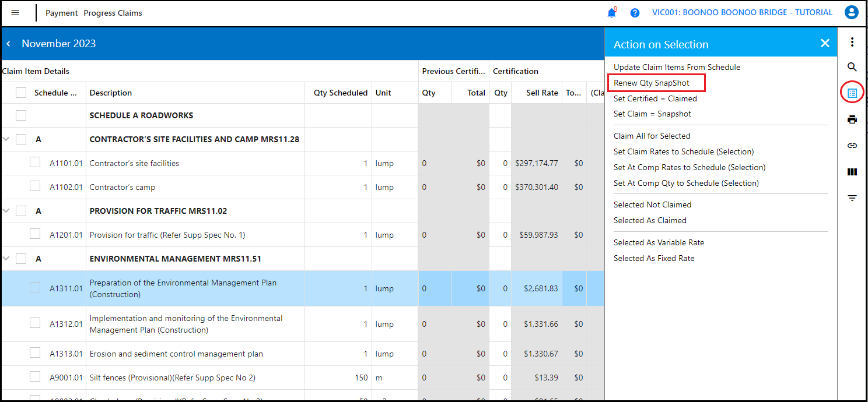Choose Set At Comp Qty to Schedule
868x402 pixels.
point(686,183)
